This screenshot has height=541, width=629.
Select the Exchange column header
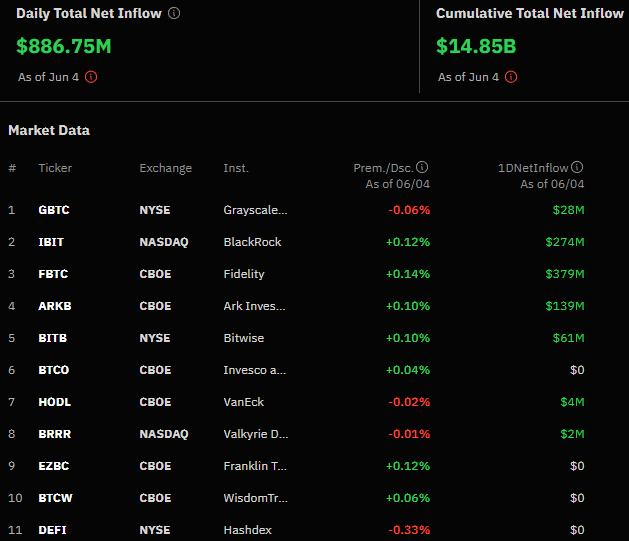click(x=166, y=168)
